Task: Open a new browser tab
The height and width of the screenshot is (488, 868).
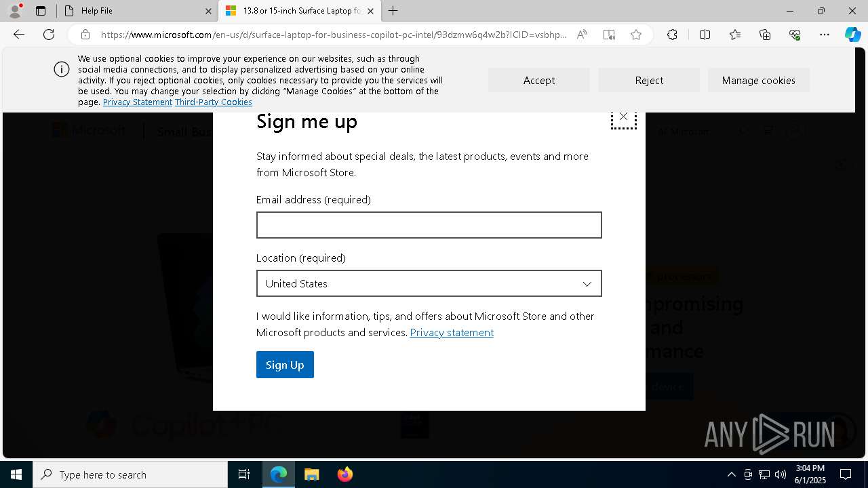Action: coord(393,11)
